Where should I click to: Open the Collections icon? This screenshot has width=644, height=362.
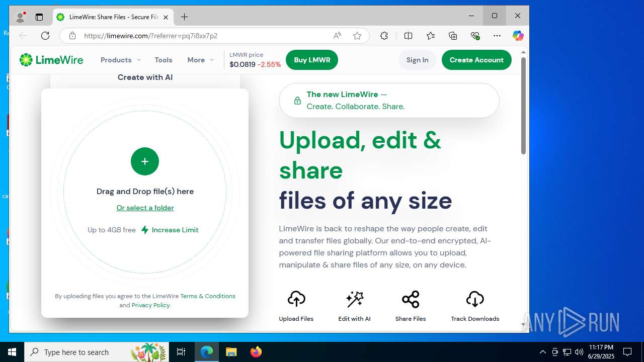(453, 36)
